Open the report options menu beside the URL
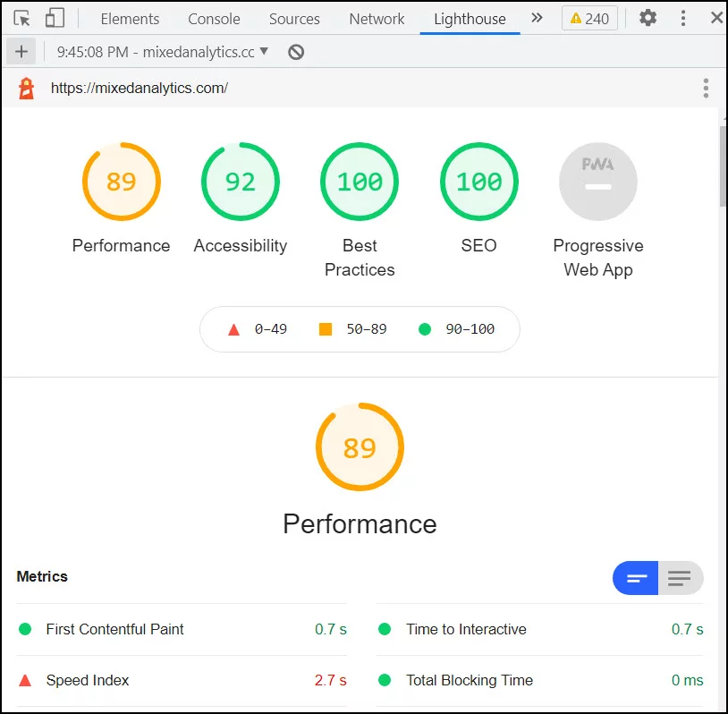The height and width of the screenshot is (714, 728). (x=706, y=87)
